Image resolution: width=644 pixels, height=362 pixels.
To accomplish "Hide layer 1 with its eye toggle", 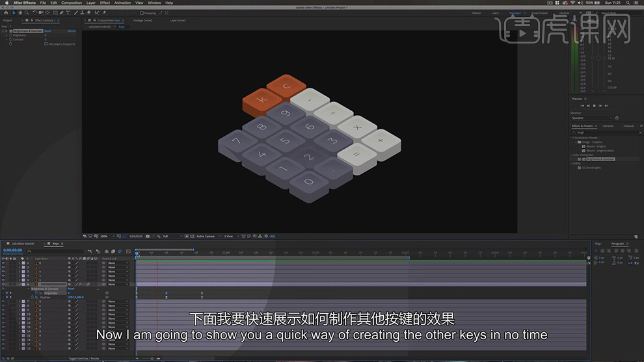I will point(3,263).
